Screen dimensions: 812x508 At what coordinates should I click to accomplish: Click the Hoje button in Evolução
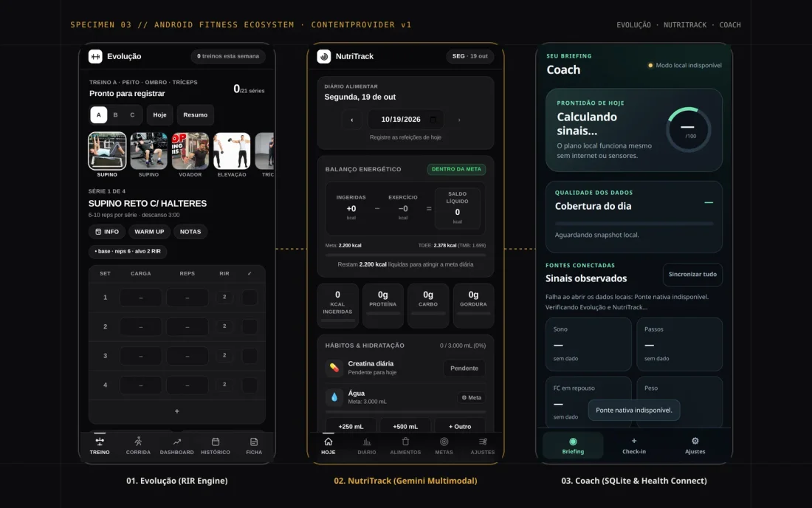159,115
